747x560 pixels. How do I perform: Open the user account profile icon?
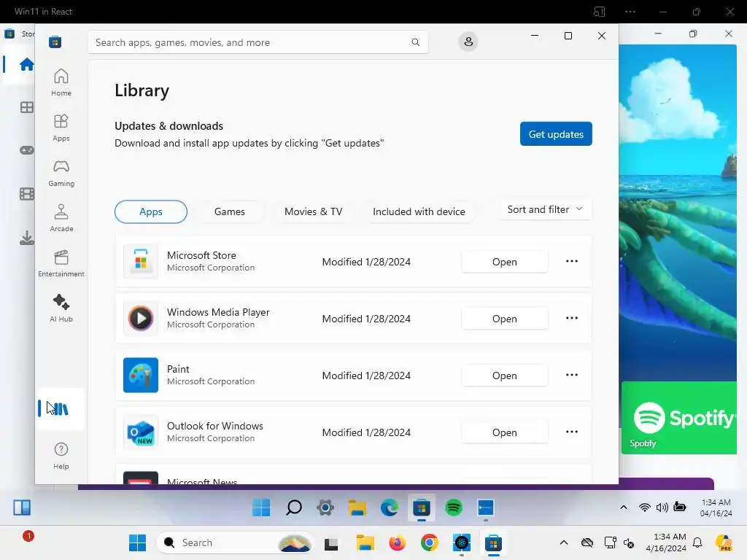click(x=468, y=42)
